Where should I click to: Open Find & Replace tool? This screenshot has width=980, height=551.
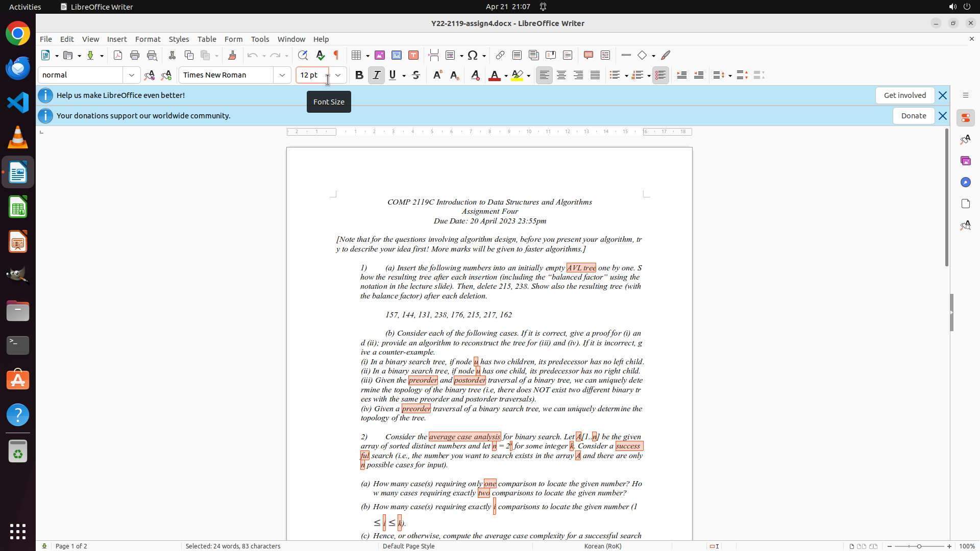click(x=303, y=55)
